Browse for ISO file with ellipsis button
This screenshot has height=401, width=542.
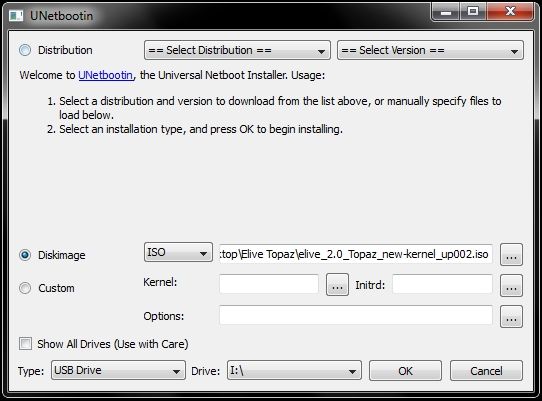[511, 255]
